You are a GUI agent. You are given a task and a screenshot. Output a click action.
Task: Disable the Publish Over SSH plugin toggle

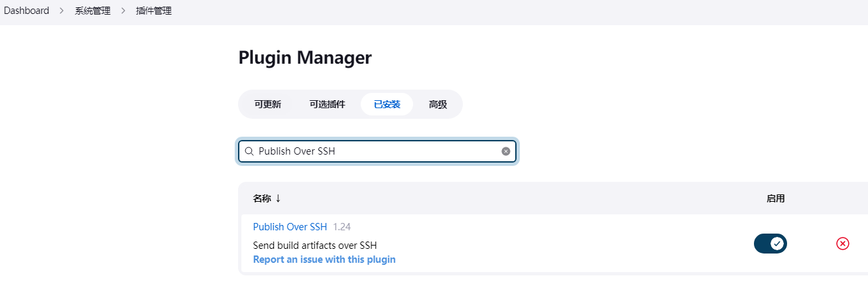pyautogui.click(x=770, y=244)
